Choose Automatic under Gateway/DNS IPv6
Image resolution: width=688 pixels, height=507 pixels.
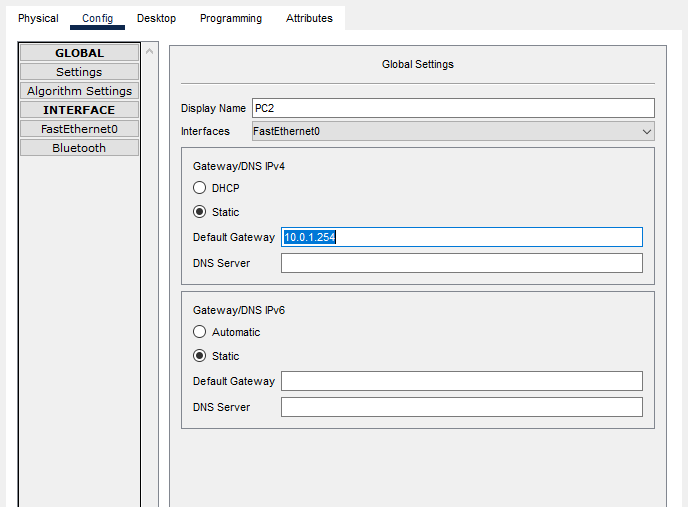199,332
